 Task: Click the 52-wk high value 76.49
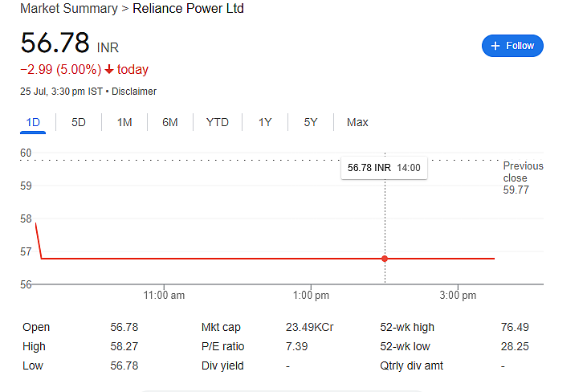pyautogui.click(x=515, y=327)
